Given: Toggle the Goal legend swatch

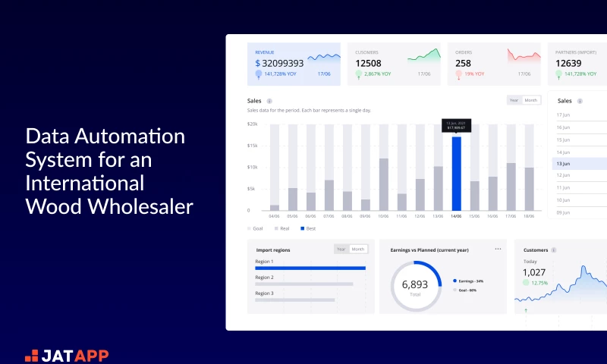Looking at the screenshot, I should click(249, 228).
